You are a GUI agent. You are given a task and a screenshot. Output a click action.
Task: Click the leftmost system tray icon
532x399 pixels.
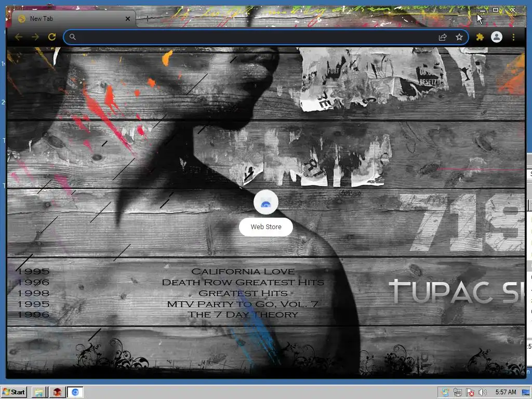pyautogui.click(x=445, y=392)
